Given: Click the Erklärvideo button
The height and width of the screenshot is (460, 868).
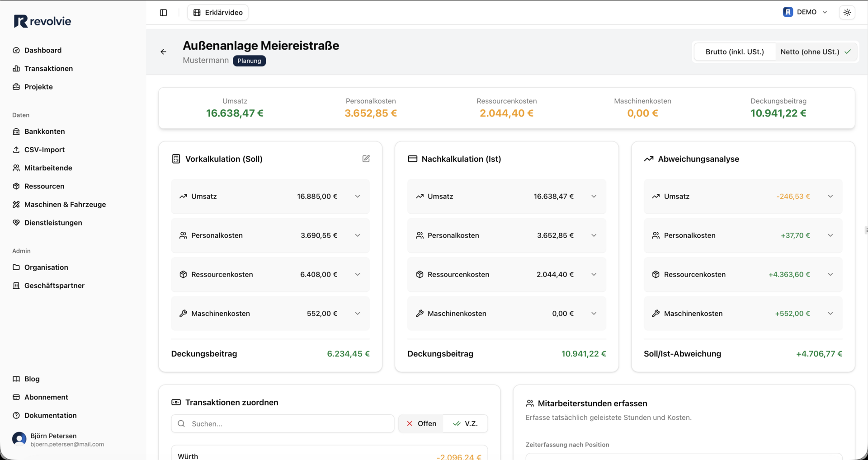Looking at the screenshot, I should pyautogui.click(x=218, y=13).
